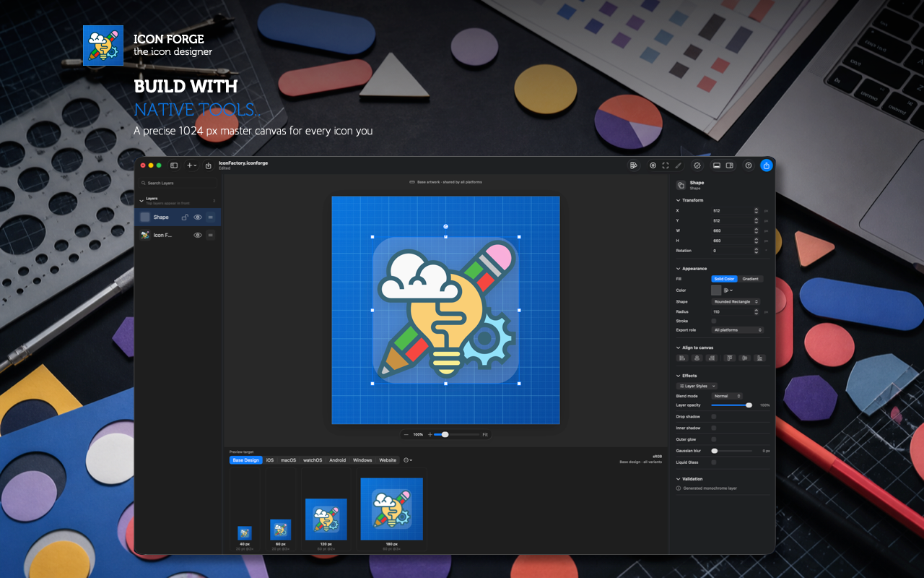The height and width of the screenshot is (578, 924).
Task: Collapse the Align to canvas section
Action: [678, 348]
